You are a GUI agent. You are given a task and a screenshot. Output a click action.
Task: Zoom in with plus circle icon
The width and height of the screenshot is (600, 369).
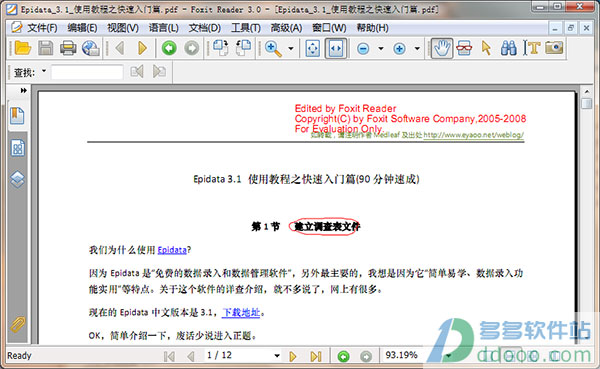tap(399, 49)
